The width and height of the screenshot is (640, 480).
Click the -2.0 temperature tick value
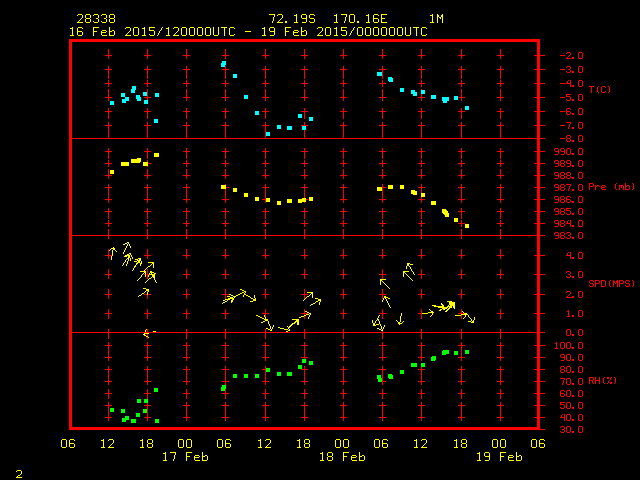[571, 56]
